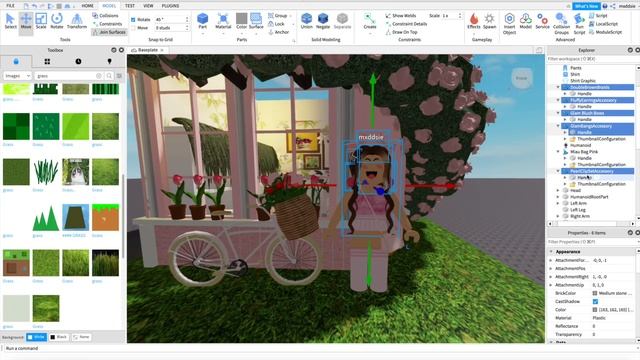Image resolution: width=640 pixels, height=360 pixels.
Task: Anchor the selected part
Action: [x=279, y=32]
